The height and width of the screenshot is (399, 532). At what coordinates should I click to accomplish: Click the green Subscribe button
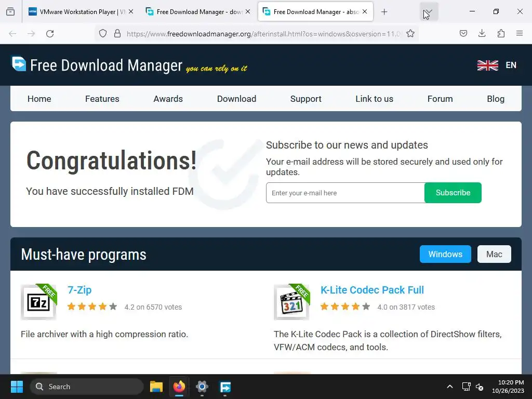pyautogui.click(x=453, y=193)
